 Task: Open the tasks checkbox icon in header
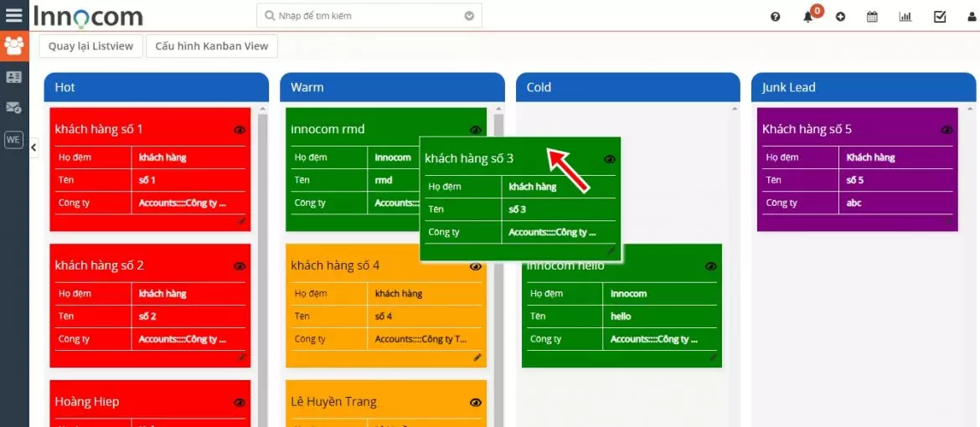point(940,17)
